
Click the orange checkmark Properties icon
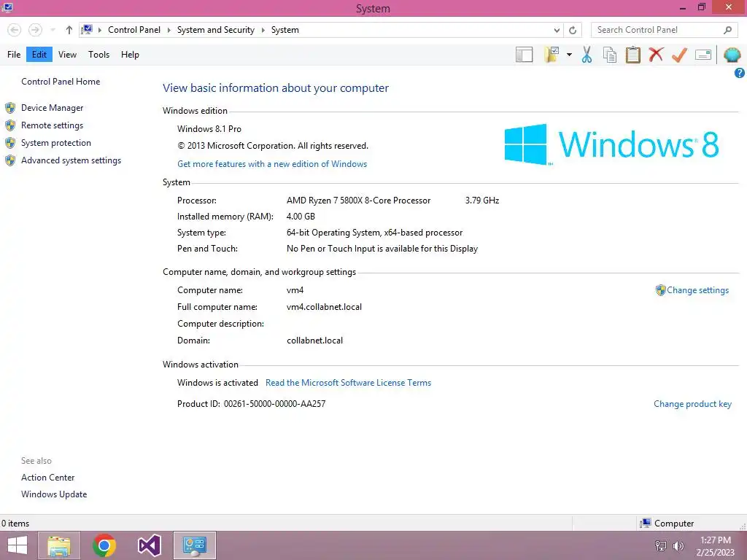coord(679,55)
